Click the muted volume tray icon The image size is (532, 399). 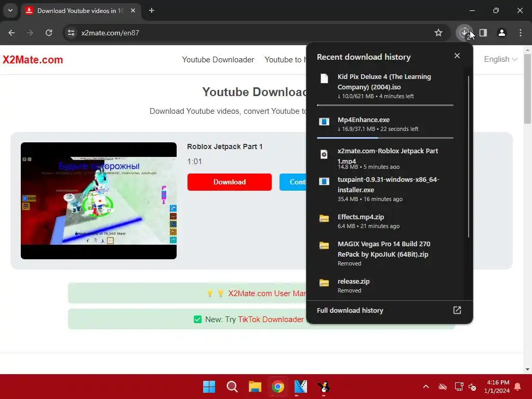point(472,387)
